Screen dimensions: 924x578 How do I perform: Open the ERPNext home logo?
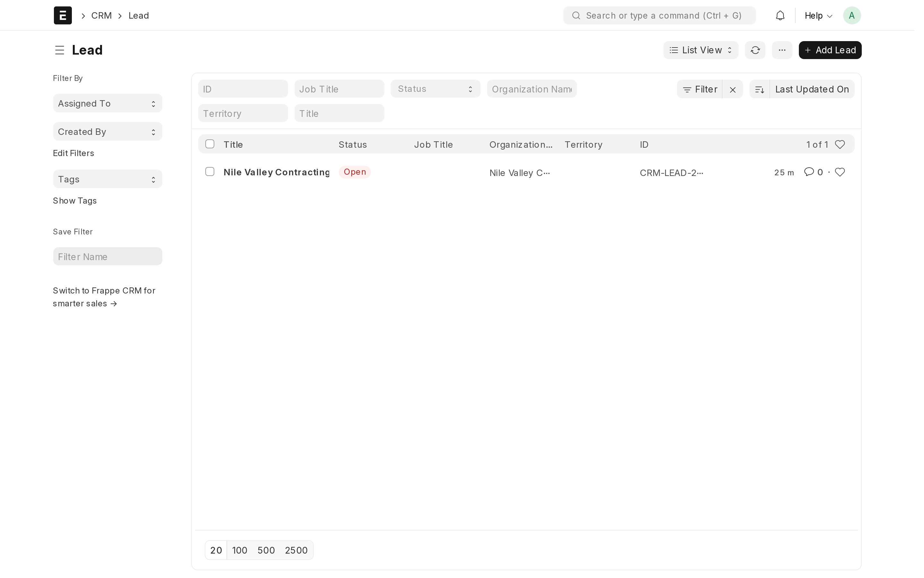click(63, 15)
